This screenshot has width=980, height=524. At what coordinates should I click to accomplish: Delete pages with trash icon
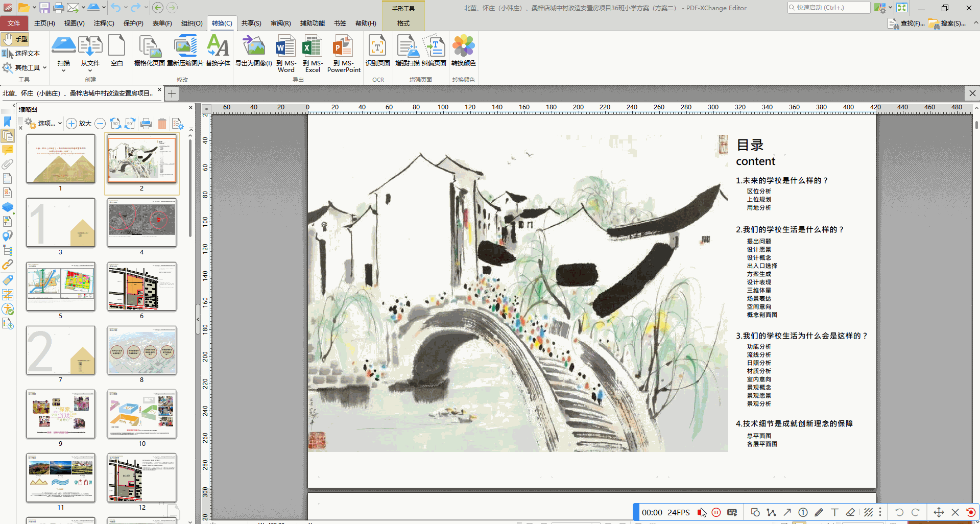point(162,123)
